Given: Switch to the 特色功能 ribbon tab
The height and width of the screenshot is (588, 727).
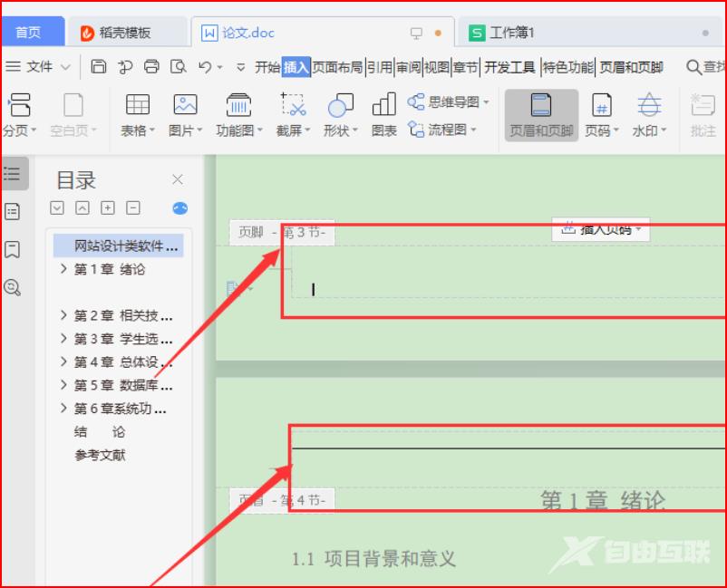Looking at the screenshot, I should point(568,68).
